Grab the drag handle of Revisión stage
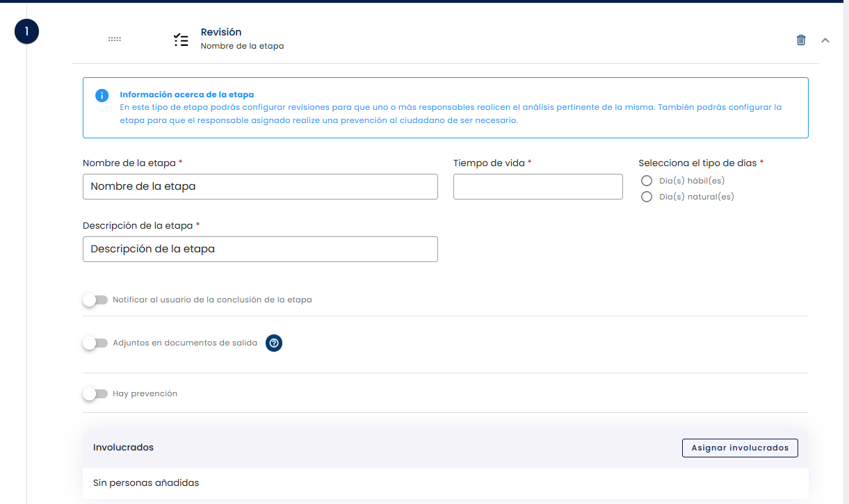Viewport: 849px width, 504px height. tap(115, 39)
